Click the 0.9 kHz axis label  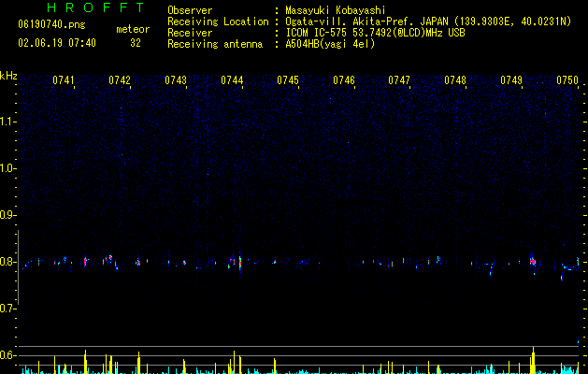click(x=8, y=215)
